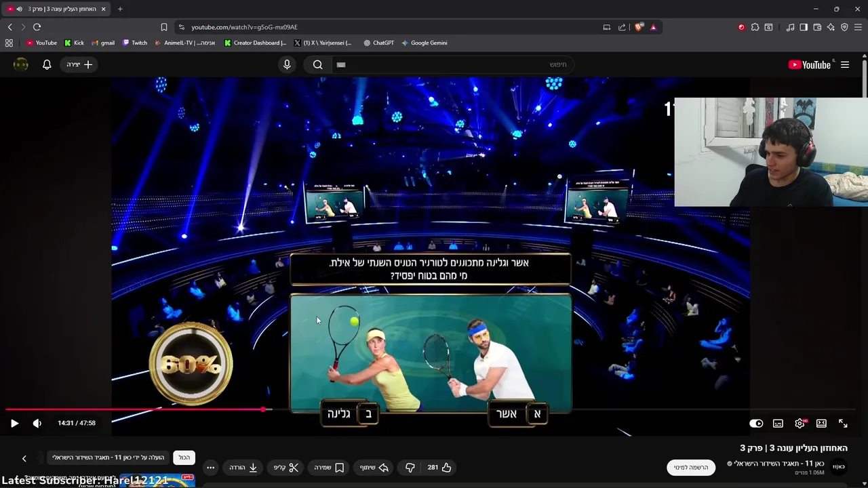
Task: Open the YouTube bookmark
Action: point(41,43)
